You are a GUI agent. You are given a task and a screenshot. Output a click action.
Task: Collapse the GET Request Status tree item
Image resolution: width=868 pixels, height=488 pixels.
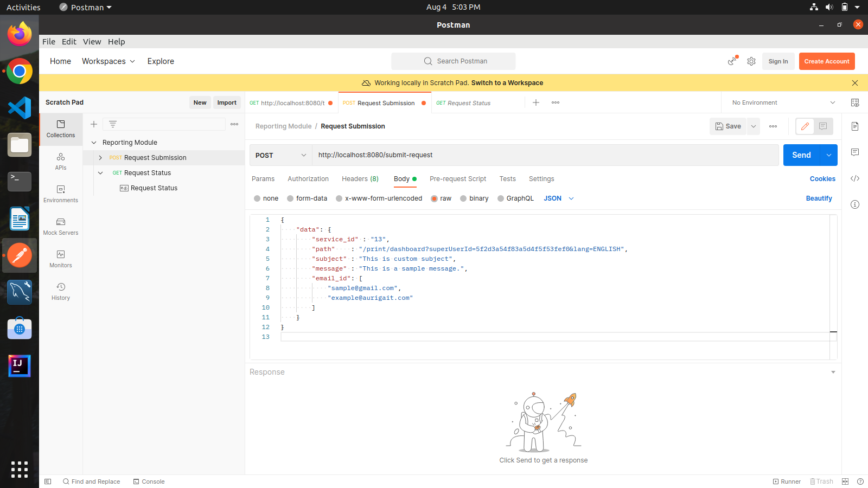click(x=100, y=173)
